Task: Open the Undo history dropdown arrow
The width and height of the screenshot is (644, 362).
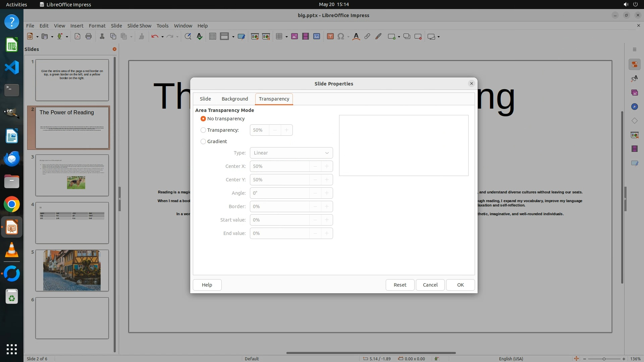Action: tap(162, 37)
